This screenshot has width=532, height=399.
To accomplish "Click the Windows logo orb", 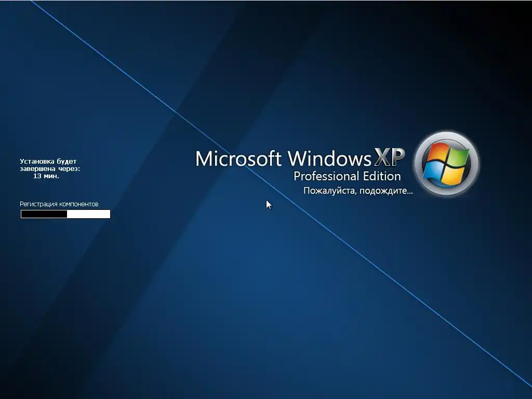I will click(x=446, y=164).
